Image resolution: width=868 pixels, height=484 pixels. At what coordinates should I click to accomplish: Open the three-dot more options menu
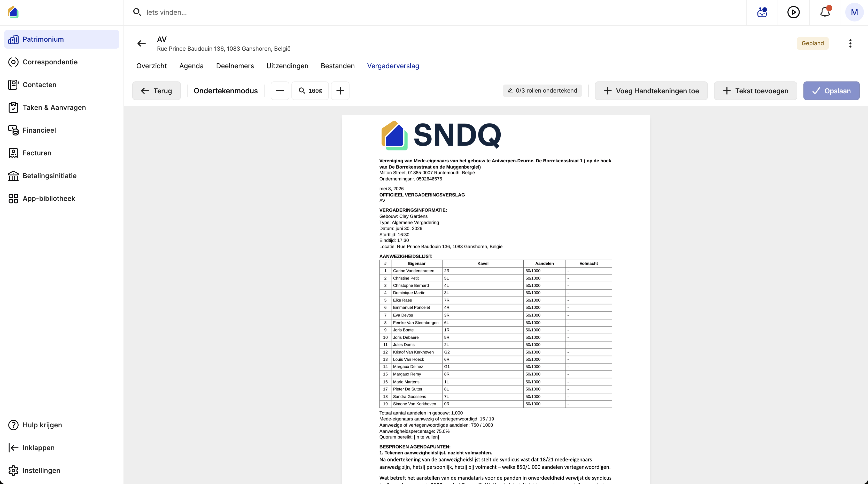click(850, 43)
